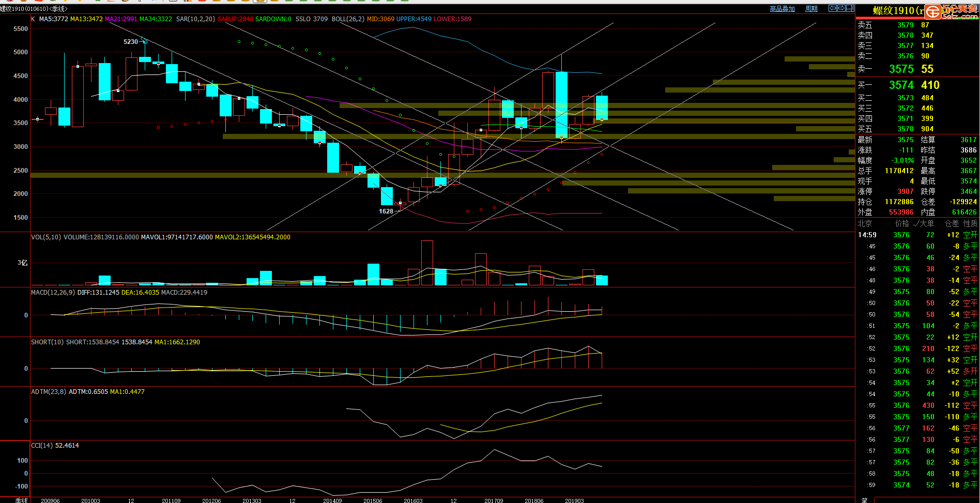Click the 跌停 limit-down value 3464
Screen dimensions: 980x503
click(969, 191)
